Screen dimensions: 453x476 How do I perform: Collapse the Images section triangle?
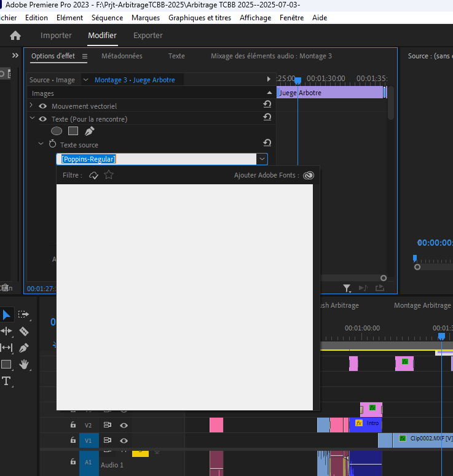(x=269, y=93)
